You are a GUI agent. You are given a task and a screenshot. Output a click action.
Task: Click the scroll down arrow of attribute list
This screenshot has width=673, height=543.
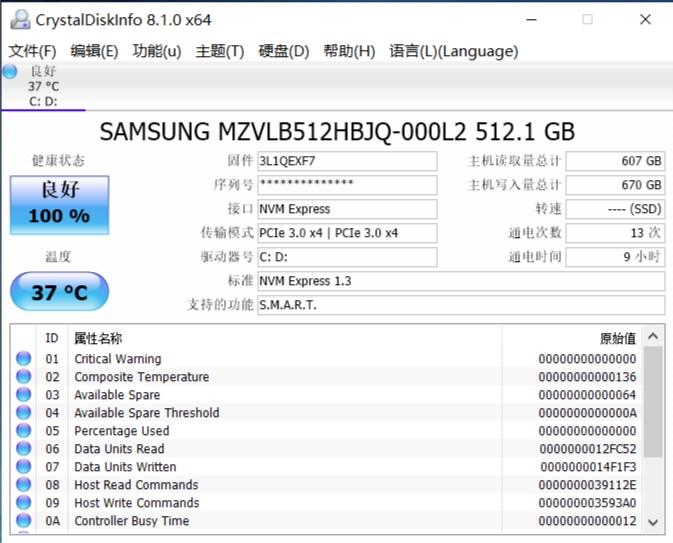tap(653, 522)
